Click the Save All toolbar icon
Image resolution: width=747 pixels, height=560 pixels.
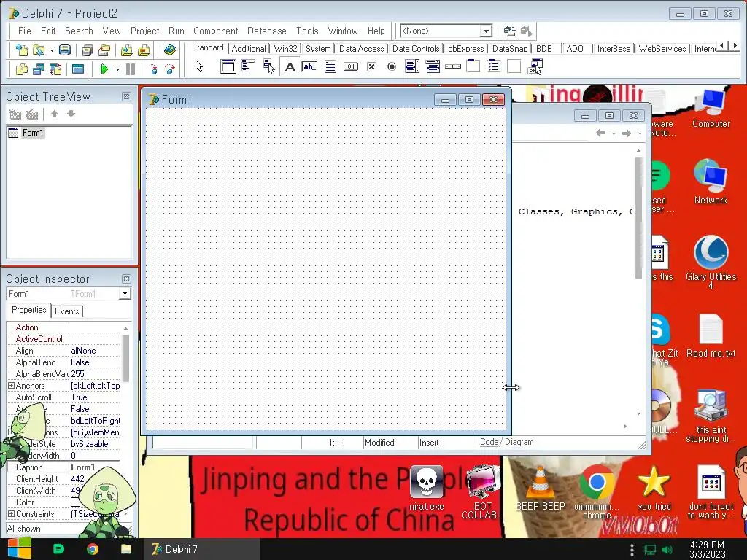tap(88, 50)
